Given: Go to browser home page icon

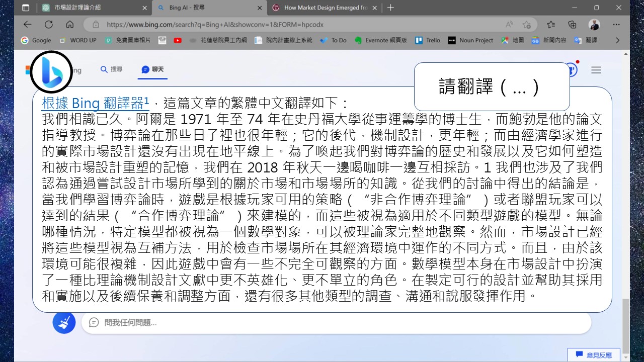Looking at the screenshot, I should (x=70, y=24).
